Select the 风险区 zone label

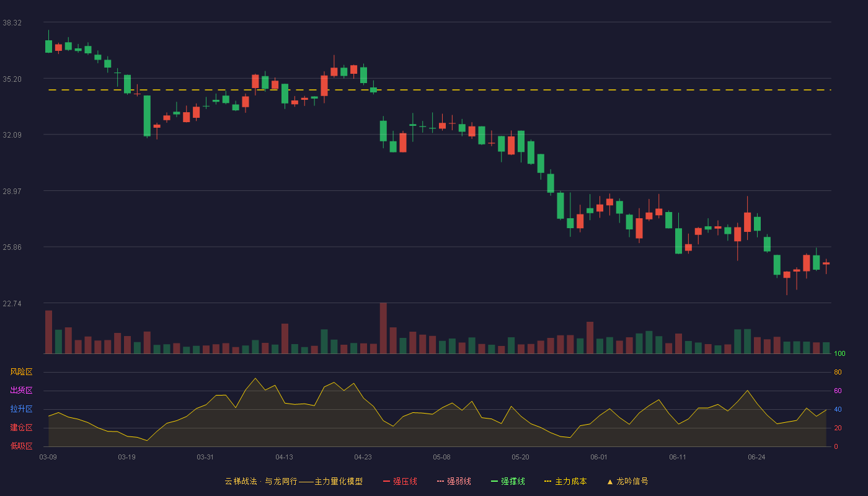[x=21, y=372]
